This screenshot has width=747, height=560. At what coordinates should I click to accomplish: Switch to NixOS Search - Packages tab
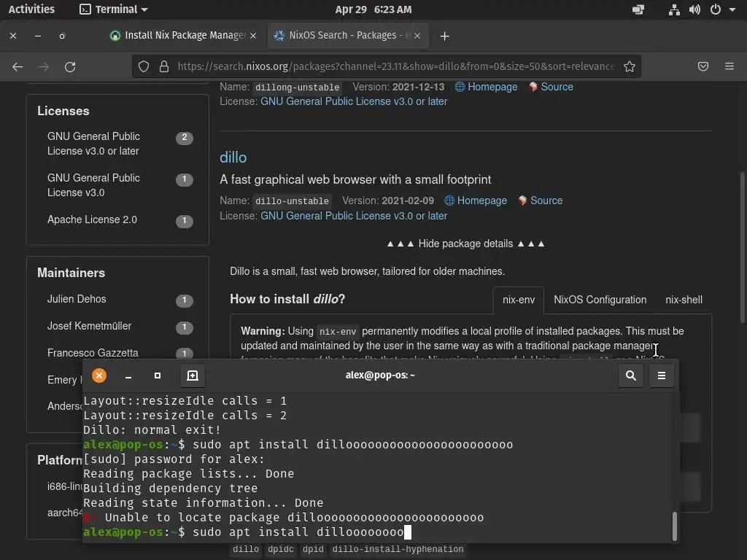tap(348, 36)
